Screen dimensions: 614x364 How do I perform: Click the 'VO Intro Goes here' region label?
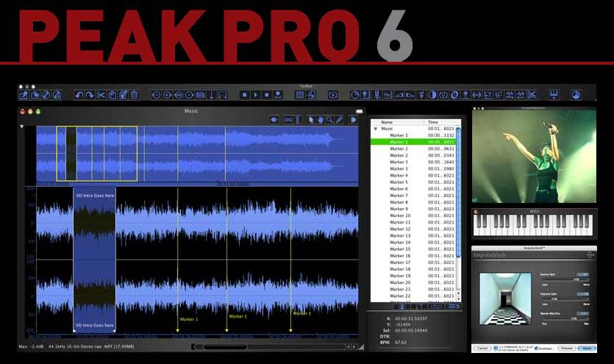coord(95,196)
